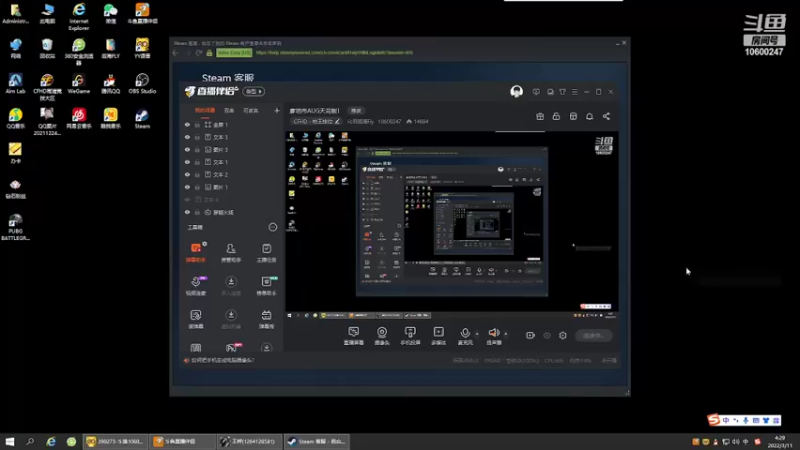The width and height of the screenshot is (800, 450).
Task: Click the taskbar search icon
Action: (x=30, y=441)
